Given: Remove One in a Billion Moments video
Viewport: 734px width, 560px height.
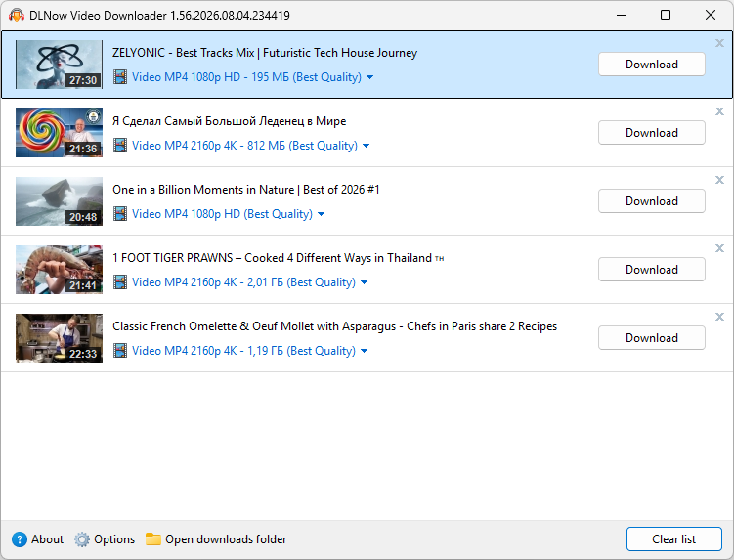Looking at the screenshot, I should click(x=719, y=180).
